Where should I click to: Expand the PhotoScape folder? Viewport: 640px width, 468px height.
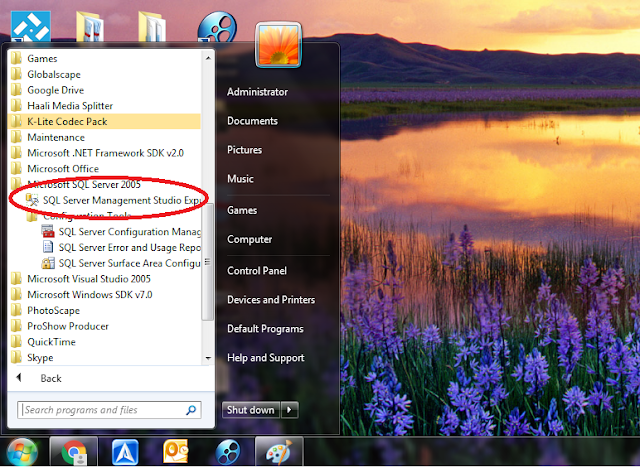104,311
